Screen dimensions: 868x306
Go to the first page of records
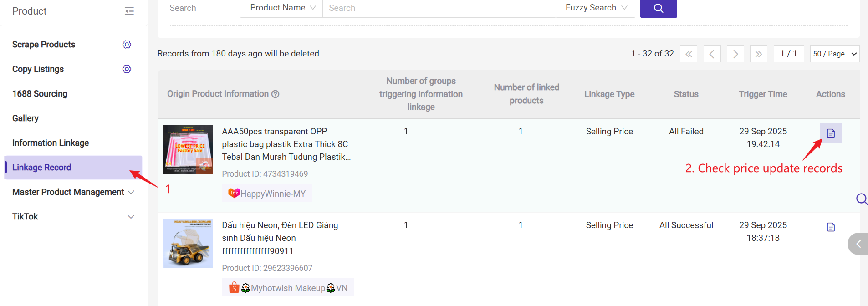(x=688, y=54)
